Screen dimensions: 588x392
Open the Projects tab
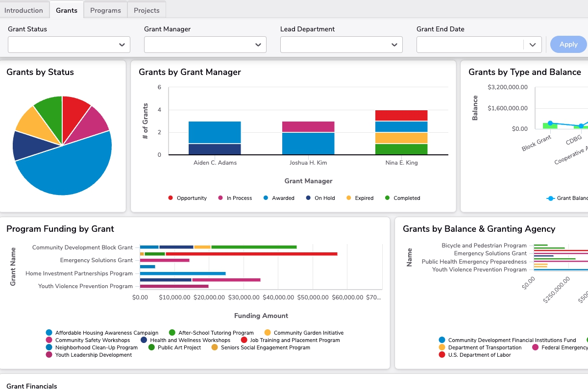pyautogui.click(x=147, y=10)
